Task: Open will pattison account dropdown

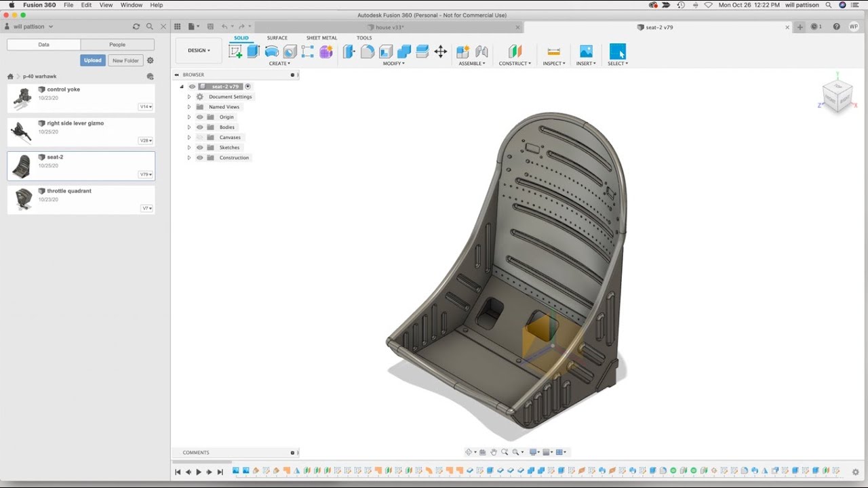Action: (33, 26)
